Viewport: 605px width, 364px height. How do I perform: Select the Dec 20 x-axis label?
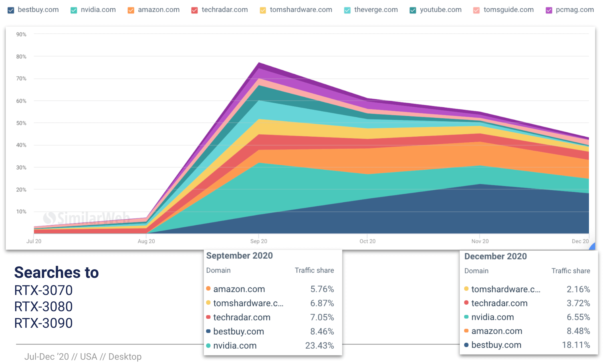point(580,241)
